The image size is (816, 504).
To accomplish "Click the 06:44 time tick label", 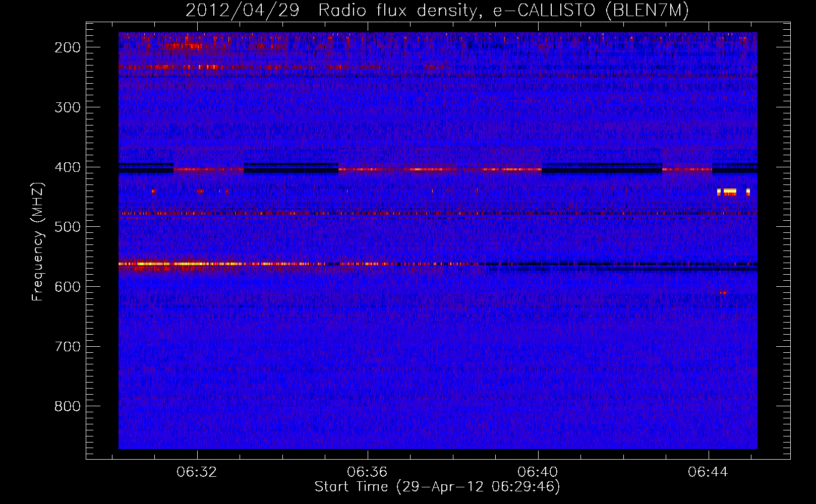I will 708,472.
